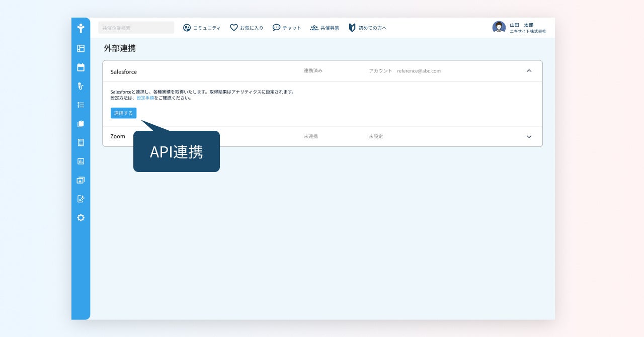Open the list icon in sidebar
Viewport: 644px width, 337px height.
(80, 105)
